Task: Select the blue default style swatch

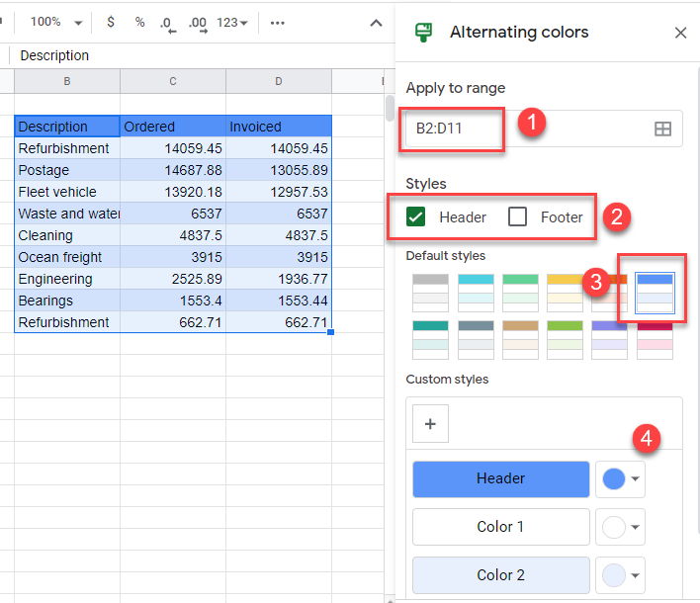Action: [x=655, y=291]
